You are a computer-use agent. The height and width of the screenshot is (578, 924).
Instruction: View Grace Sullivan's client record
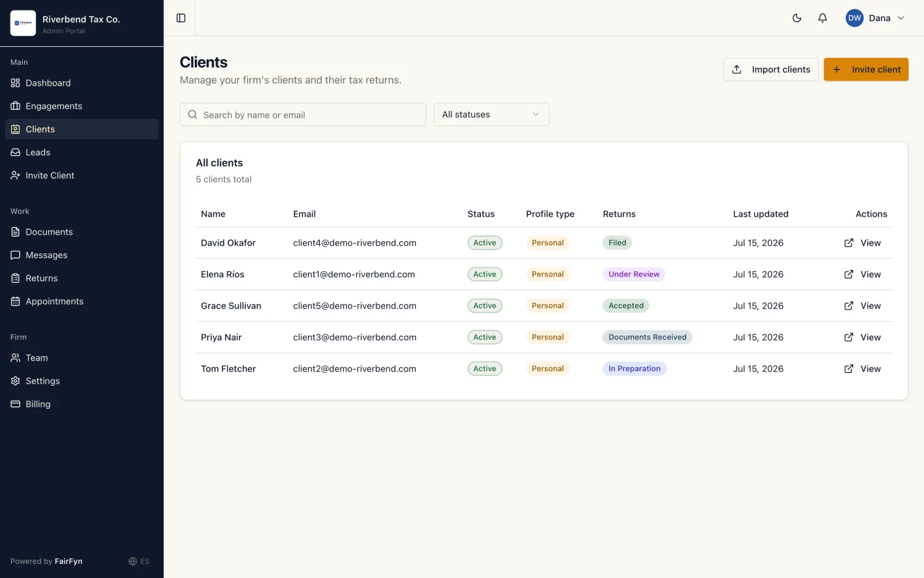click(862, 306)
